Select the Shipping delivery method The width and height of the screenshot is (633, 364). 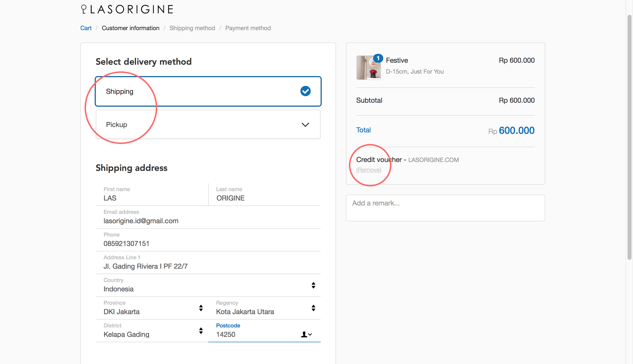pyautogui.click(x=208, y=92)
